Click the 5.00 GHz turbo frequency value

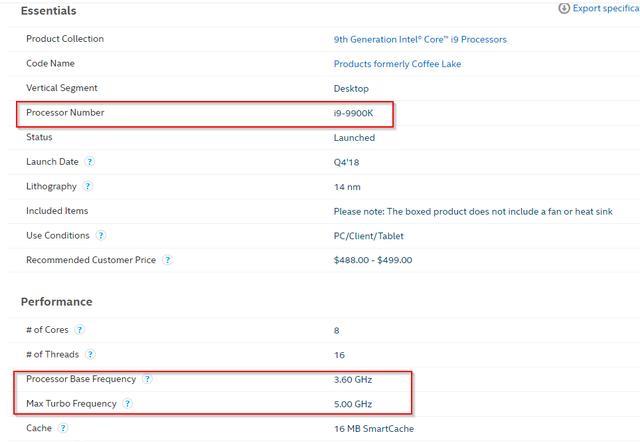tap(353, 404)
